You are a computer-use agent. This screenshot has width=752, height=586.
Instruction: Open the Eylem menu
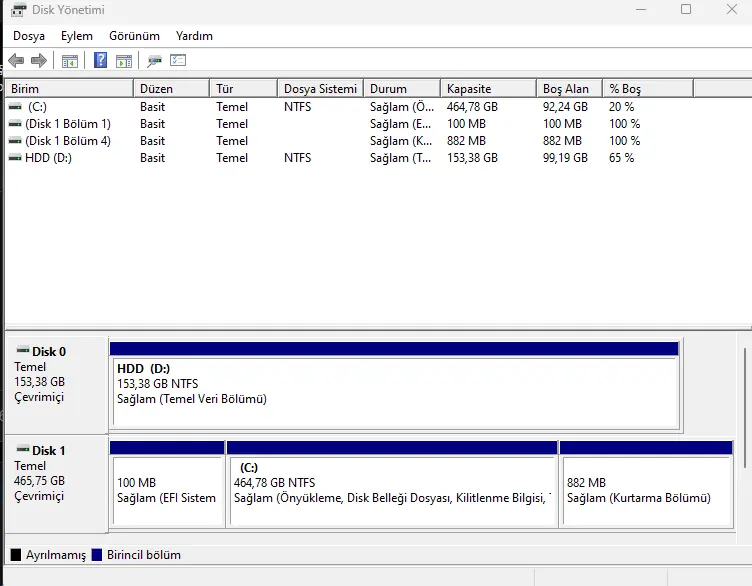77,36
